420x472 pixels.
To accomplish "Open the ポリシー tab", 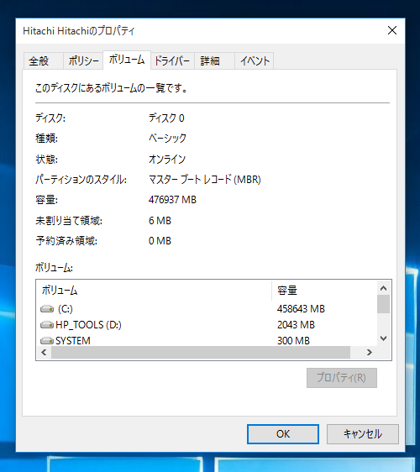I will [83, 61].
